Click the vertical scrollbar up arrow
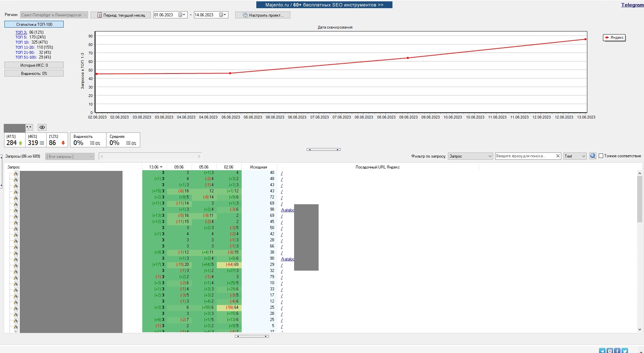Viewport: 644px width, 353px height. (640, 173)
